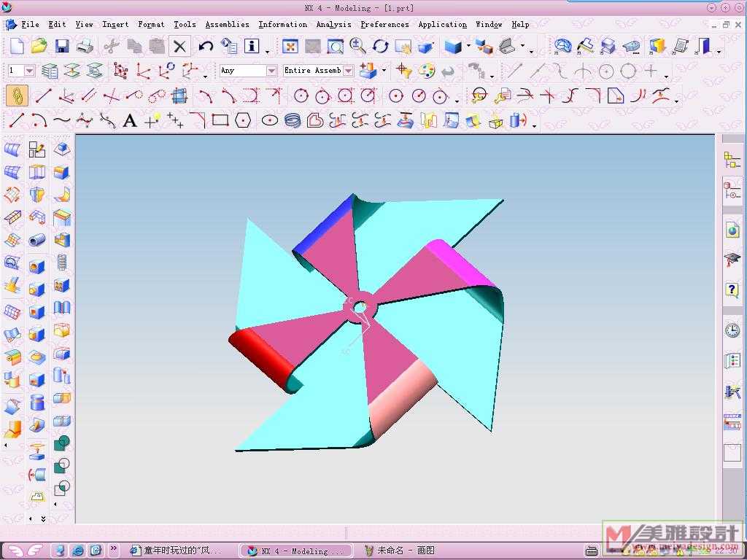The width and height of the screenshot is (747, 560).
Task: Open the '童年时玩过的' taskbar window
Action: (x=177, y=551)
